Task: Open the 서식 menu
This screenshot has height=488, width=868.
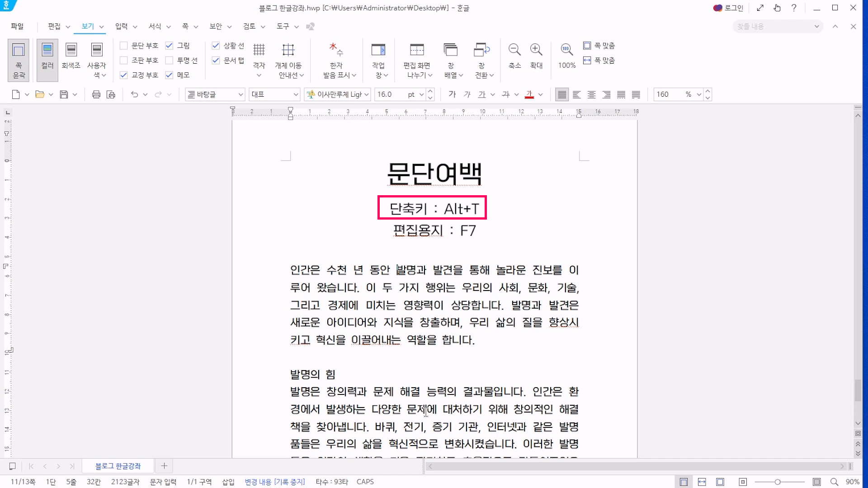Action: (155, 26)
